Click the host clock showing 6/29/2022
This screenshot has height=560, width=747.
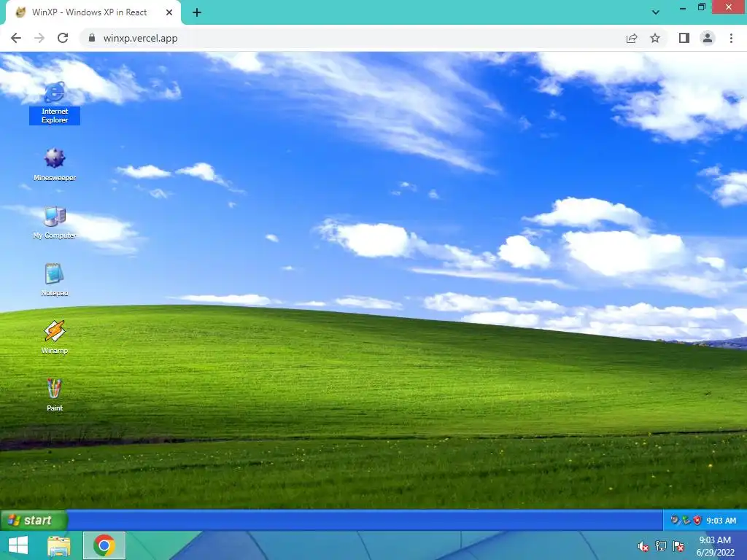point(715,546)
